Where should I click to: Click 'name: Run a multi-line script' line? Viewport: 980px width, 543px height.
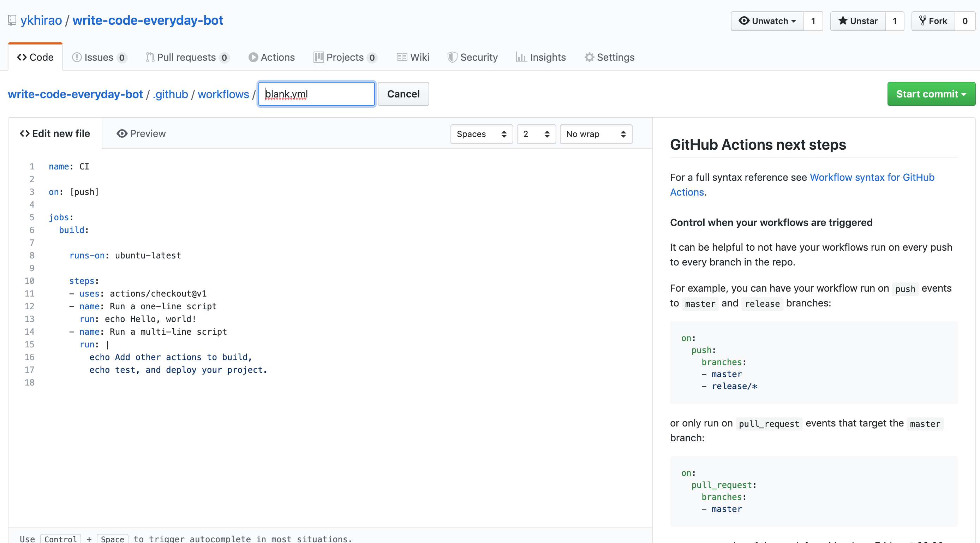[x=148, y=332]
